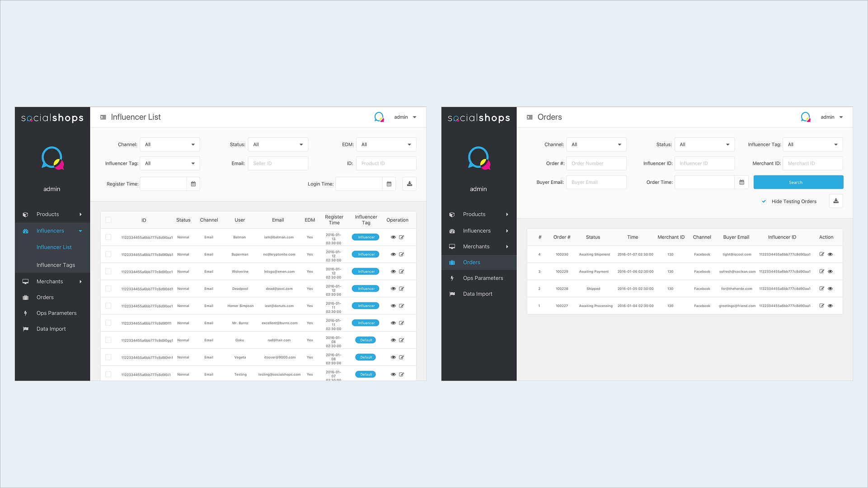Edit order 100230 with pencil icon

(x=821, y=255)
